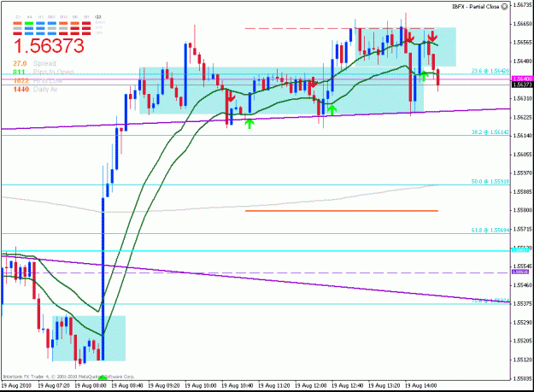Click the '19 Aug 11:20' time label
The height and width of the screenshot is (392, 534).
274,385
